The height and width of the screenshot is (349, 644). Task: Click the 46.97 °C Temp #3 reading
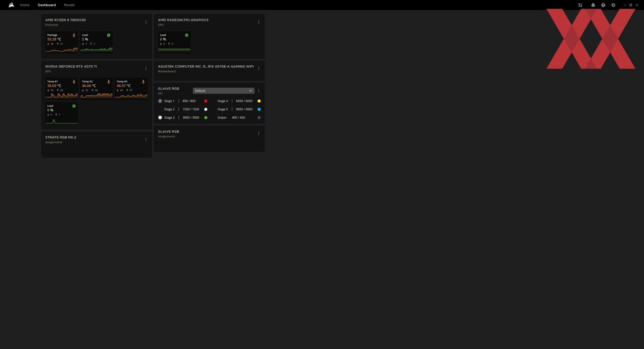123,86
